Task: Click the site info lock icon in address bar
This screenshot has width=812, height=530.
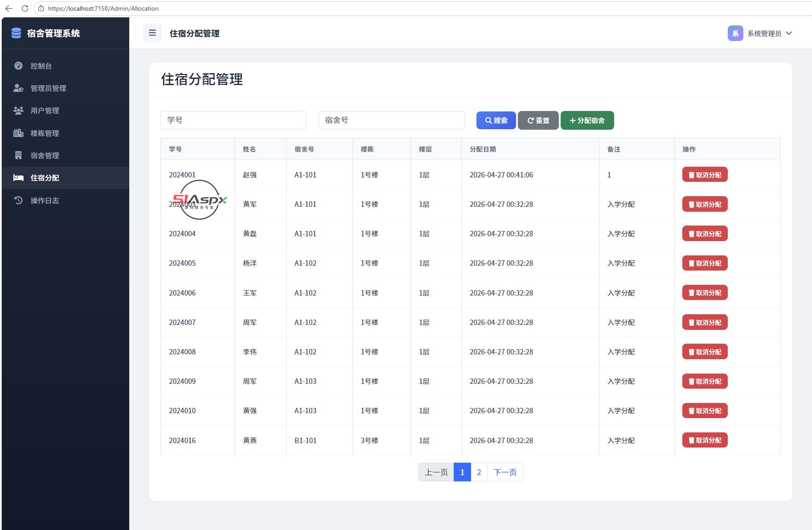Action: click(41, 8)
